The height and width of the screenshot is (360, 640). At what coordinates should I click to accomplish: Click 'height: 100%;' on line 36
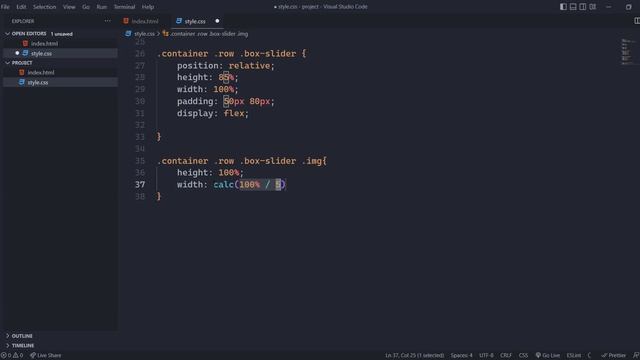click(210, 173)
